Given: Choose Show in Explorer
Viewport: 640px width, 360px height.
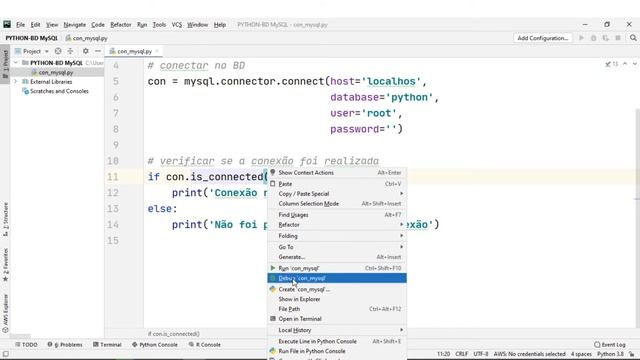Looking at the screenshot, I should tap(337, 299).
